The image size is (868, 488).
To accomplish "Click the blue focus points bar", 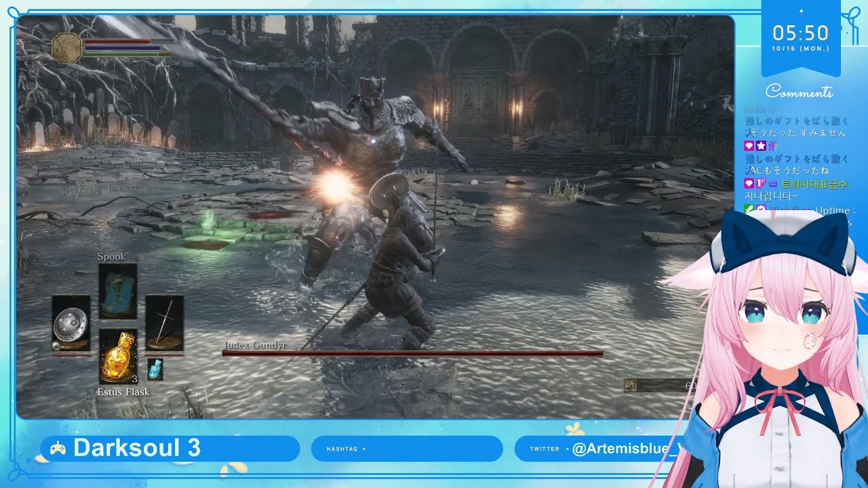I will 123,48.
